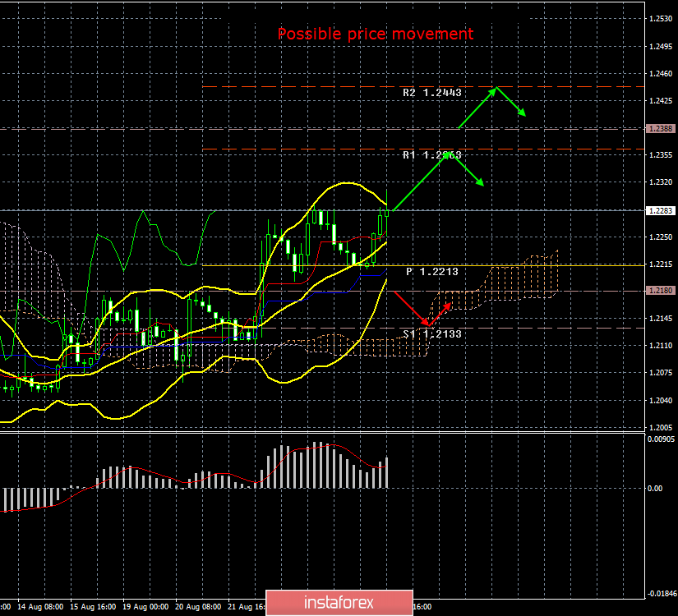Select the 1.2250 price axis value

(661, 237)
